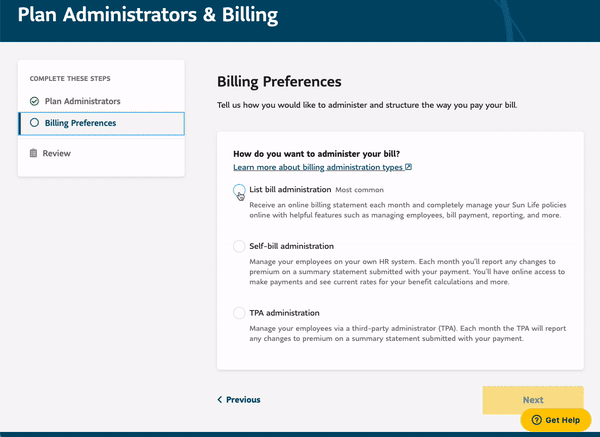This screenshot has width=600, height=437.
Task: Click the Billing Preferences step circle icon
Action: click(x=34, y=122)
